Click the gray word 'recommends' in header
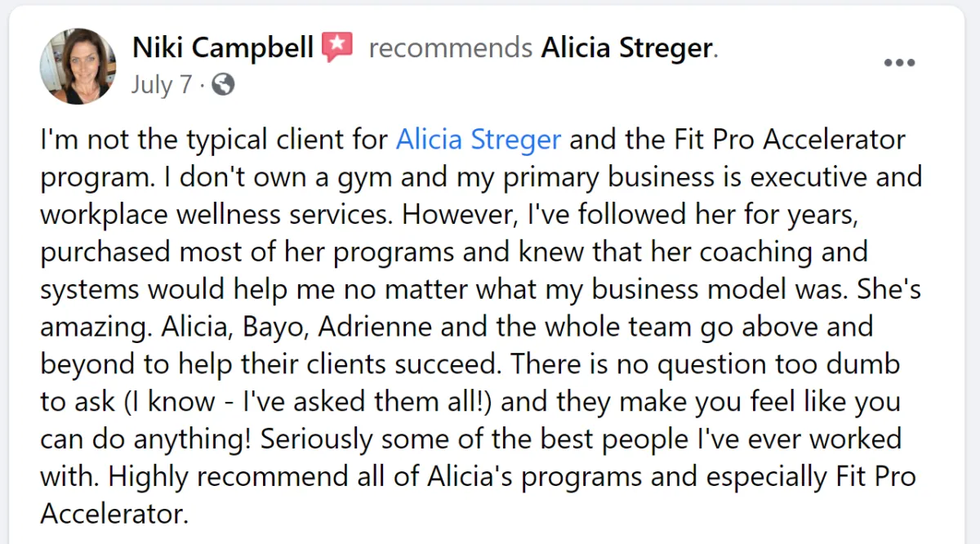980x544 pixels. click(x=450, y=47)
